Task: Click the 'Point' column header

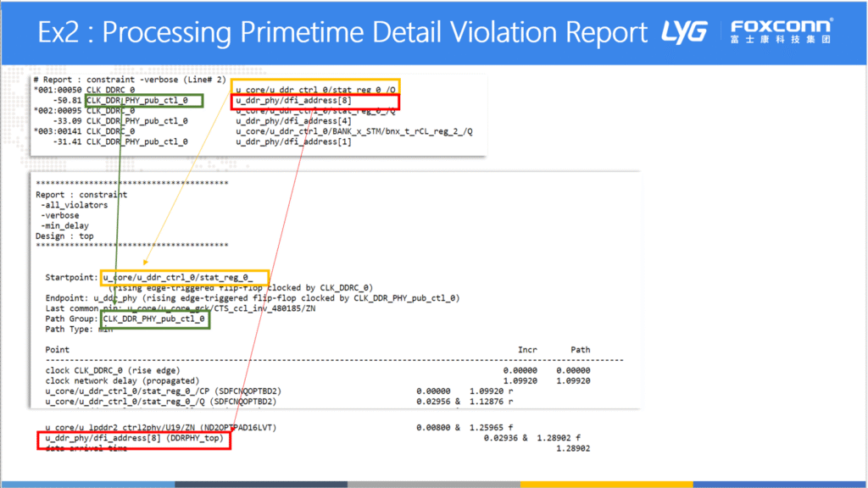Action: (x=58, y=349)
